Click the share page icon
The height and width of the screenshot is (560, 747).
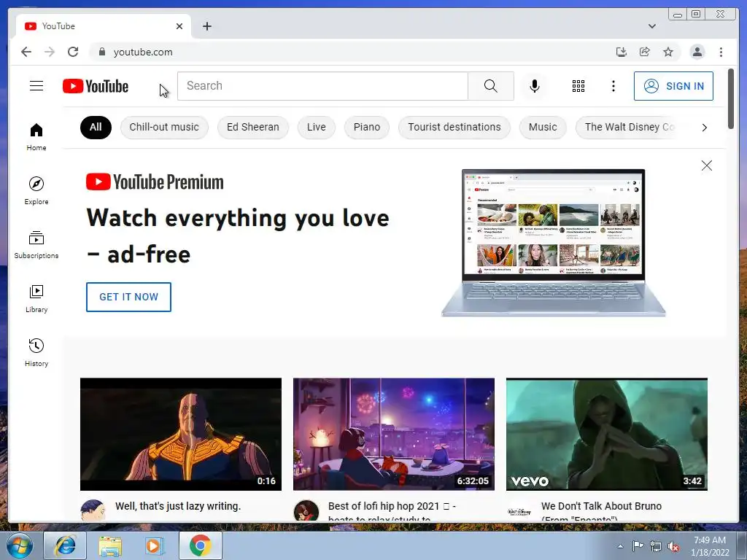(645, 52)
